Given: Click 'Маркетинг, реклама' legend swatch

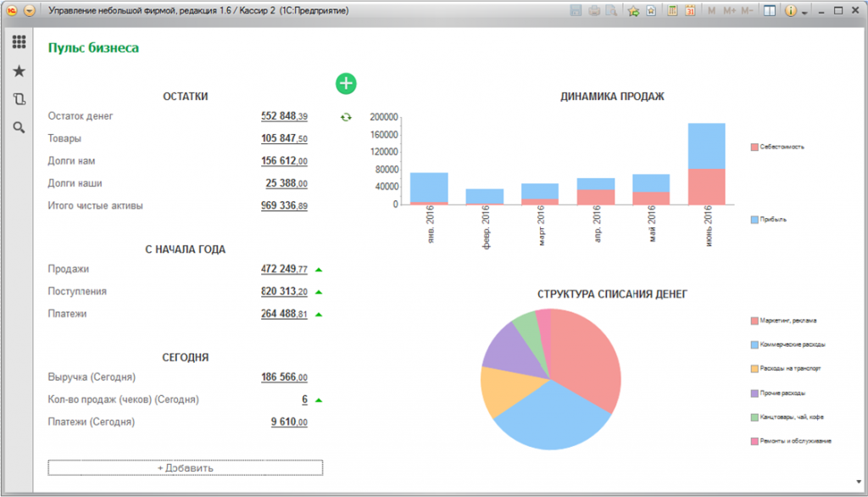Looking at the screenshot, I should (x=754, y=321).
